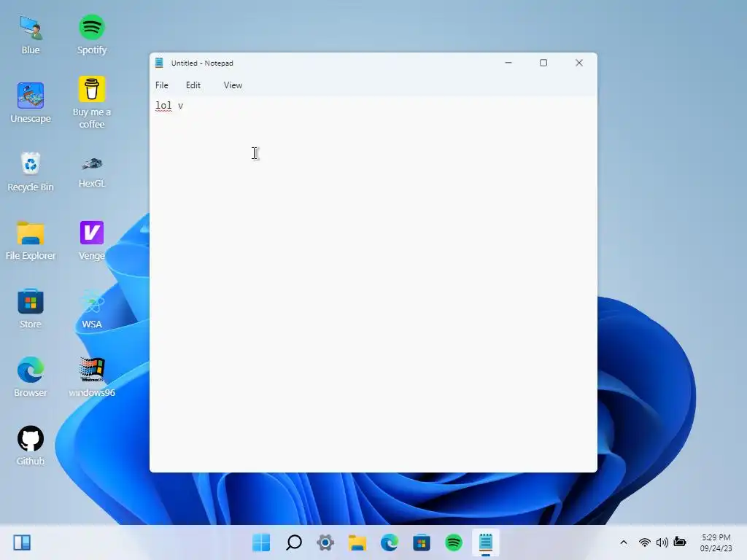This screenshot has height=560, width=747.
Task: Open the Edit menu in Notepad
Action: [x=193, y=85]
